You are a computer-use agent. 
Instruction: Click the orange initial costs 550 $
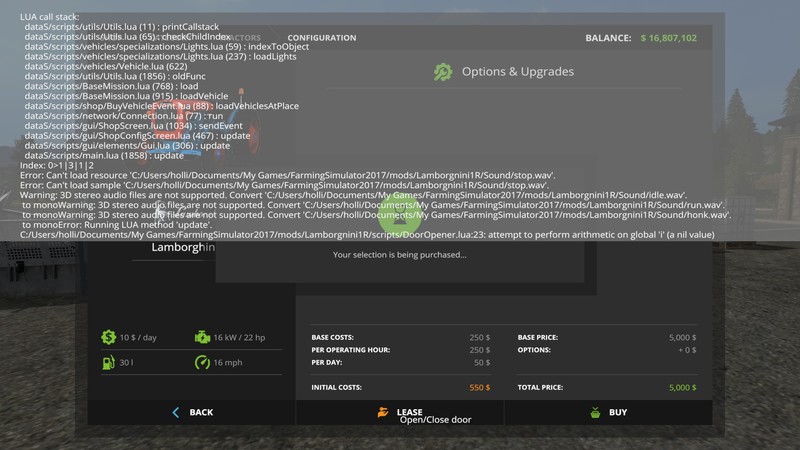click(x=479, y=387)
